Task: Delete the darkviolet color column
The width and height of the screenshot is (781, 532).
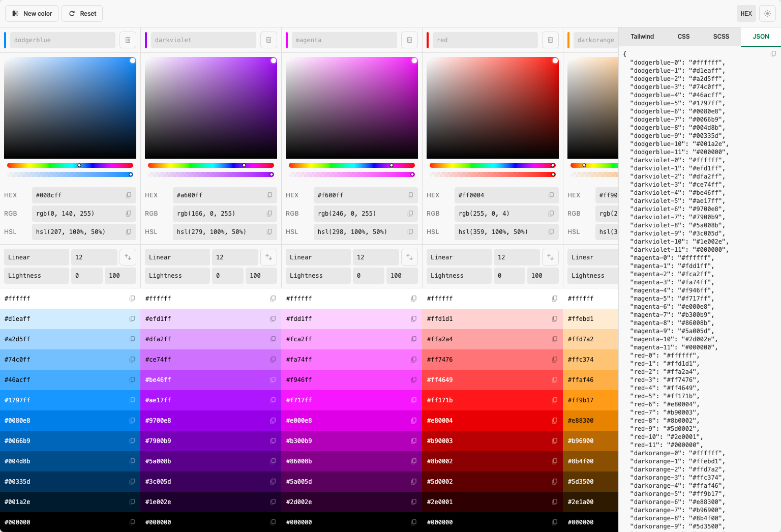Action: [268, 40]
